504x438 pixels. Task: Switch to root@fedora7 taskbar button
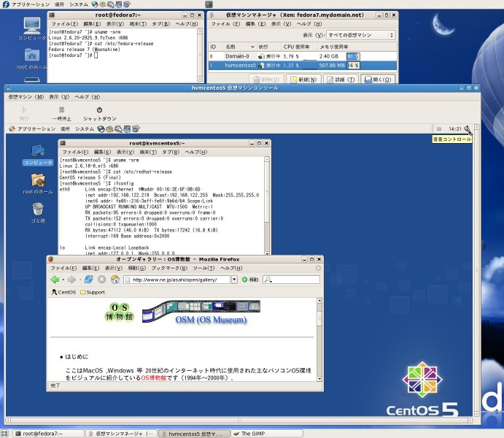(x=49, y=434)
